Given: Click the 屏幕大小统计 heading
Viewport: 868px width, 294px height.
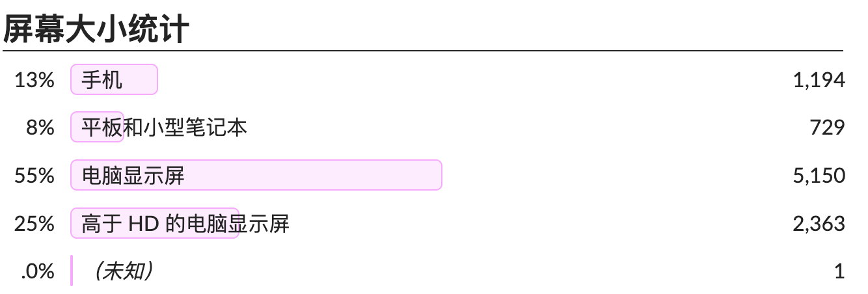Looking at the screenshot, I should pos(96,29).
